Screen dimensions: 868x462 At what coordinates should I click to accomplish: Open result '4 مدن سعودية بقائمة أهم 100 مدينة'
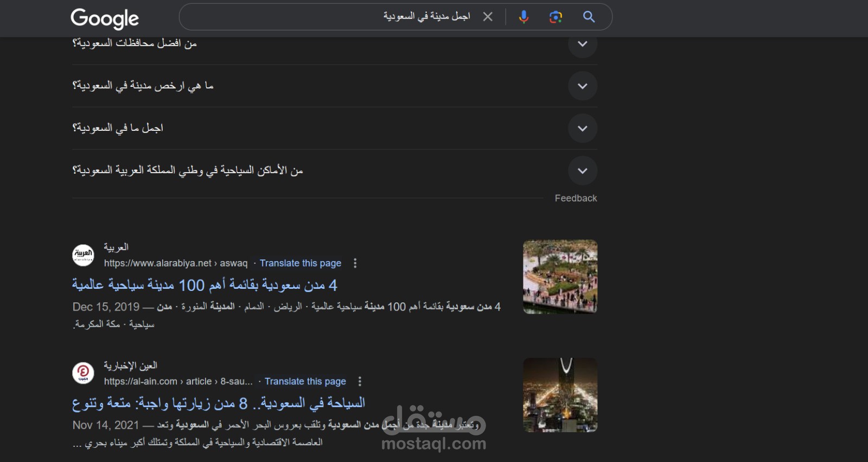[205, 285]
